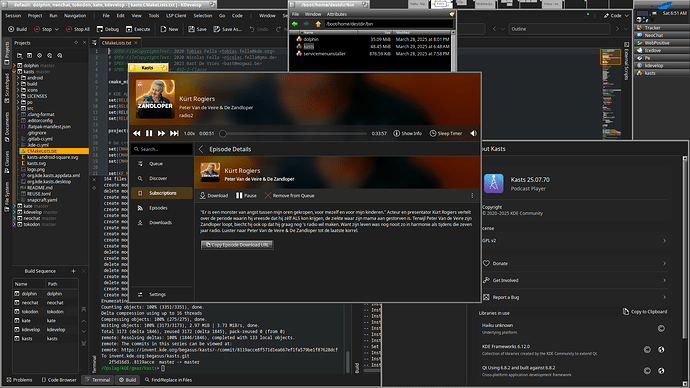The image size is (690, 388).
Task: Open Donate in About Kasts
Action: [x=574, y=264]
